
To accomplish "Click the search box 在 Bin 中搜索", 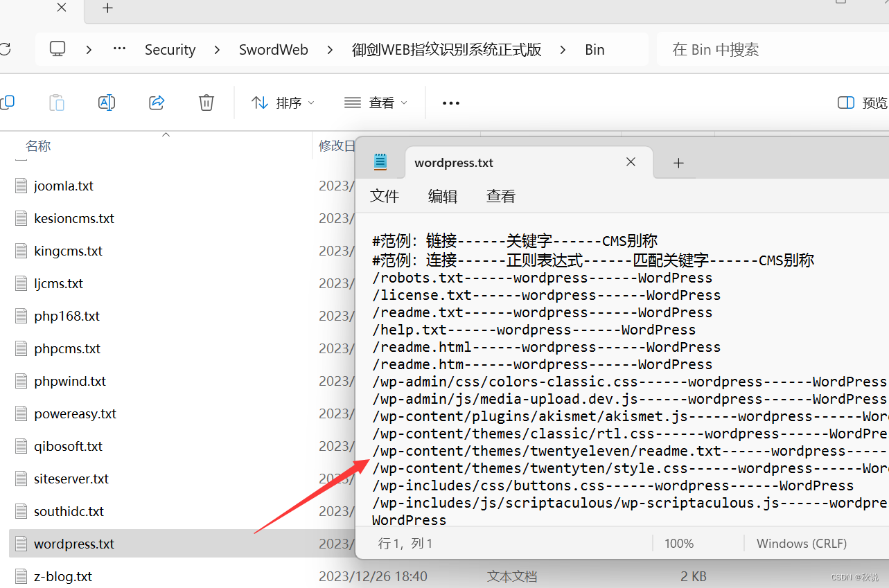I will tap(773, 49).
